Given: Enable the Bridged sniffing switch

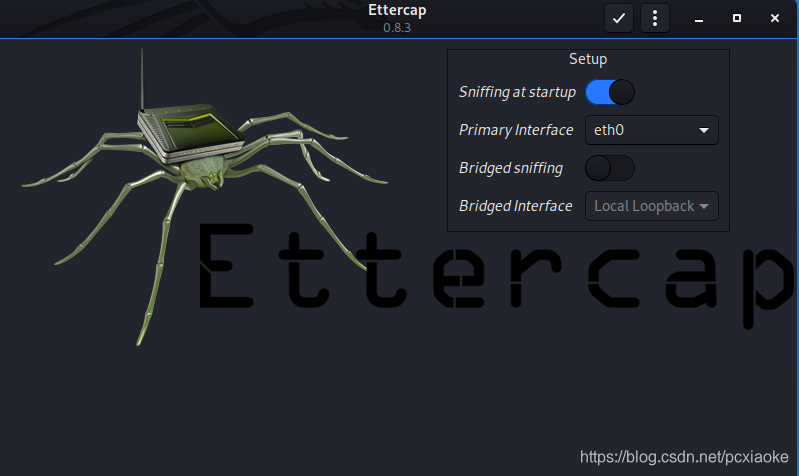Looking at the screenshot, I should [x=610, y=168].
